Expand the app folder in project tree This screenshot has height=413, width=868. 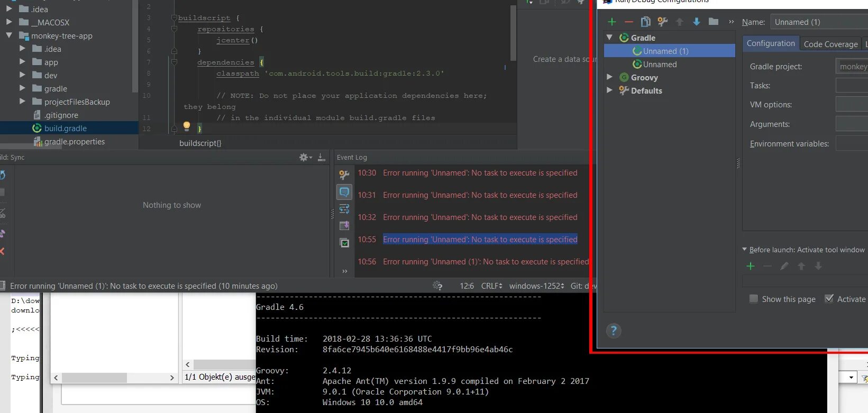(x=22, y=62)
